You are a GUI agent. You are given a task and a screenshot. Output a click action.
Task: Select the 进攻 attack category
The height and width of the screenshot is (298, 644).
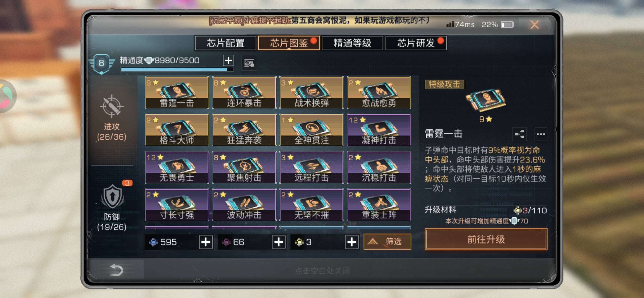coord(111,118)
